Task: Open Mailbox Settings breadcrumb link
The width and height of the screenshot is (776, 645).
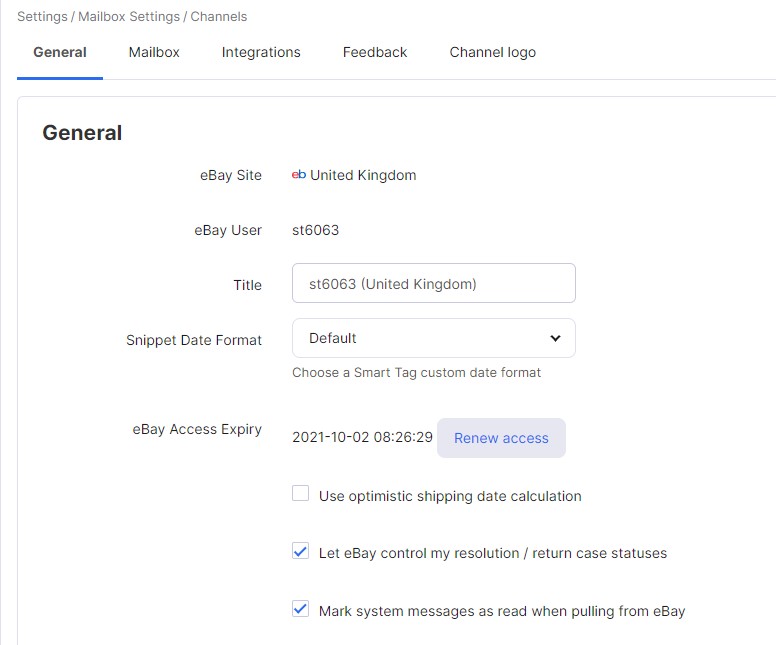Action: tap(129, 16)
